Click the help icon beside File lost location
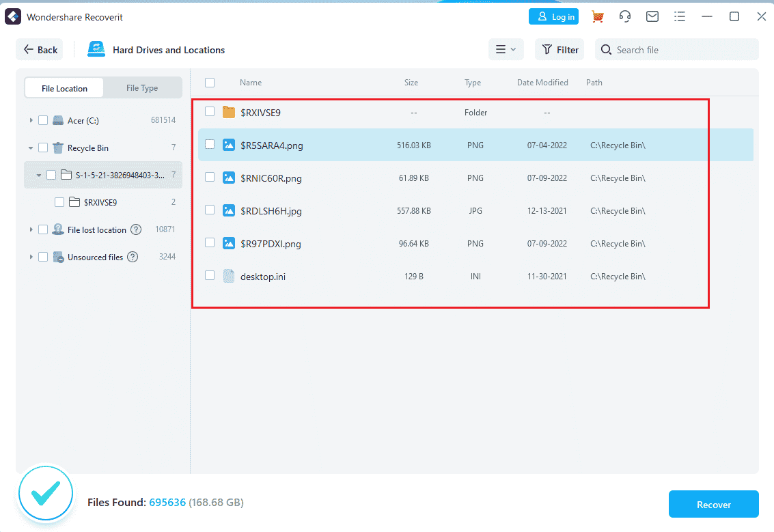The width and height of the screenshot is (774, 532). tap(136, 229)
